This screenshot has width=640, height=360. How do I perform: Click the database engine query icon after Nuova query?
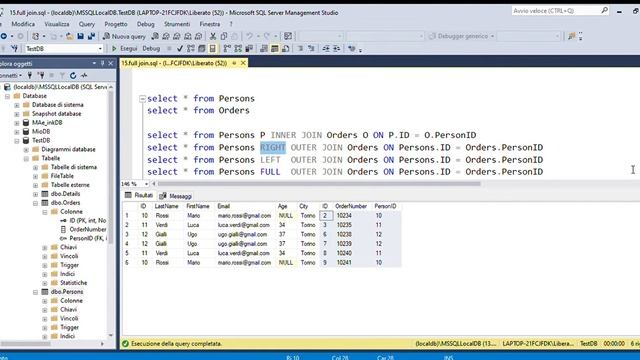pos(155,36)
